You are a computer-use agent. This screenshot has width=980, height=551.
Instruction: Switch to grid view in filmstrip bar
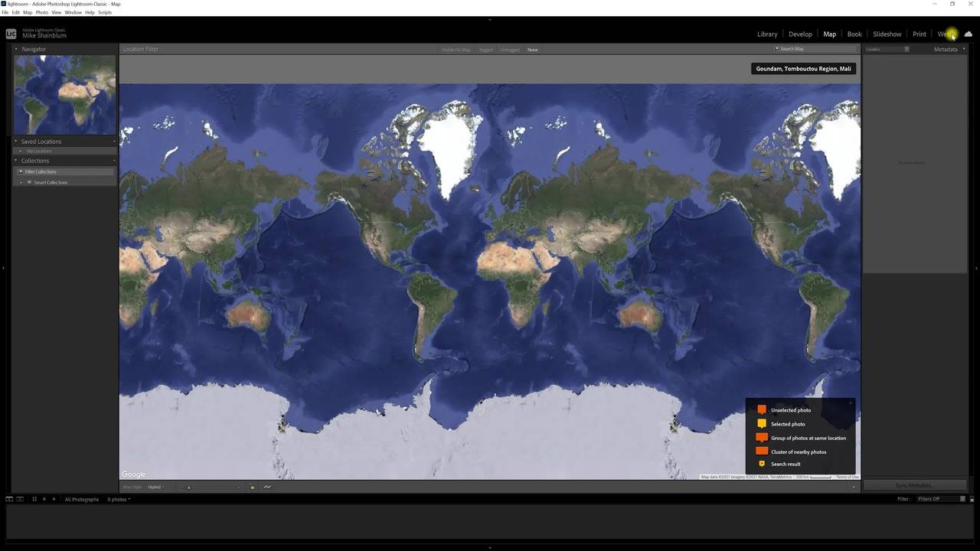34,499
